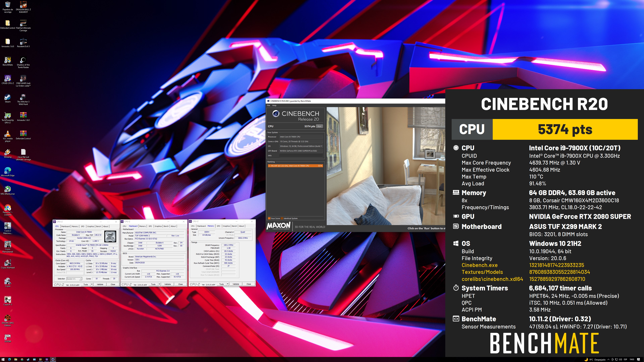Open the Winamp desktop shortcut
This screenshot has height=362, width=644.
click(x=8, y=153)
